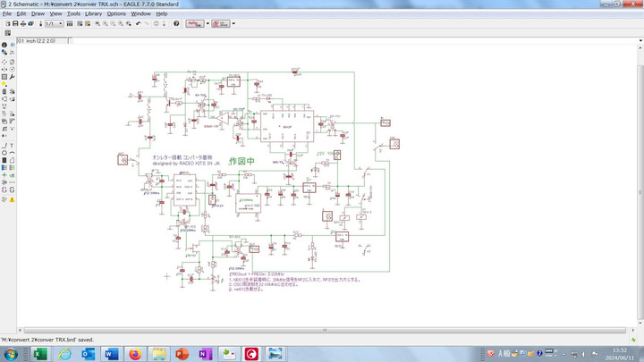Open the Help question mark icon

point(176,23)
